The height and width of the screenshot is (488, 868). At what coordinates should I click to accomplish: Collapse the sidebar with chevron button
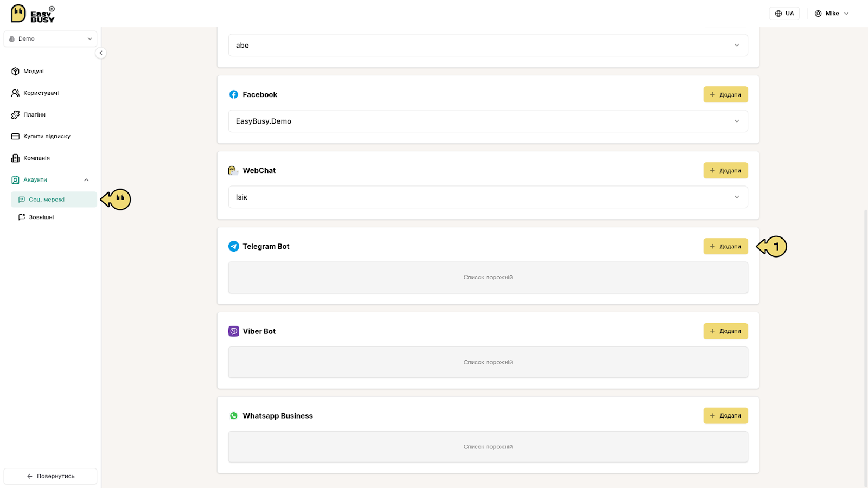click(101, 53)
